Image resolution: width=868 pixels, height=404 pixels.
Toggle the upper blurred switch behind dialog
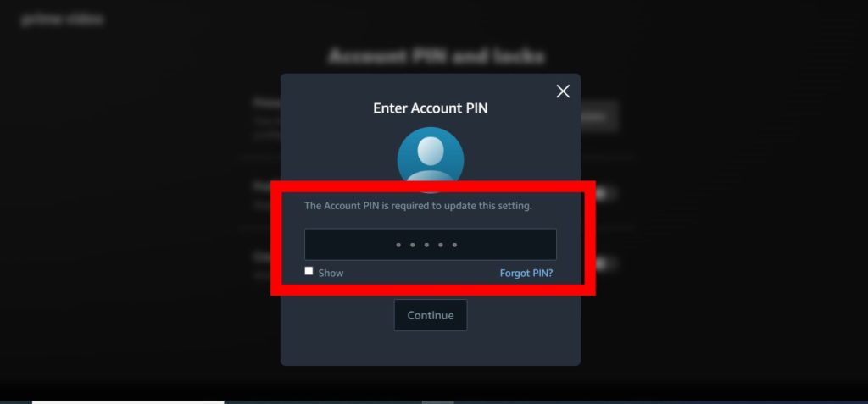click(x=601, y=193)
